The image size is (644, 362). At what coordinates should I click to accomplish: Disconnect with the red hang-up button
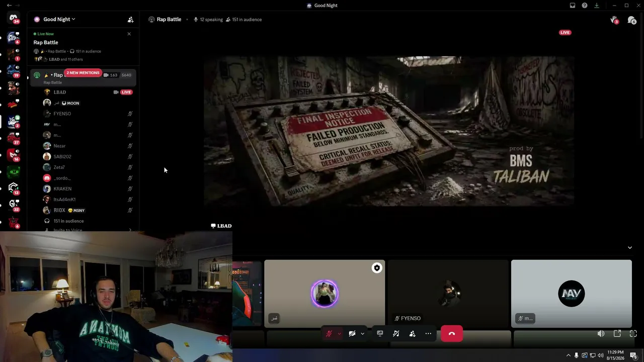pos(452,333)
